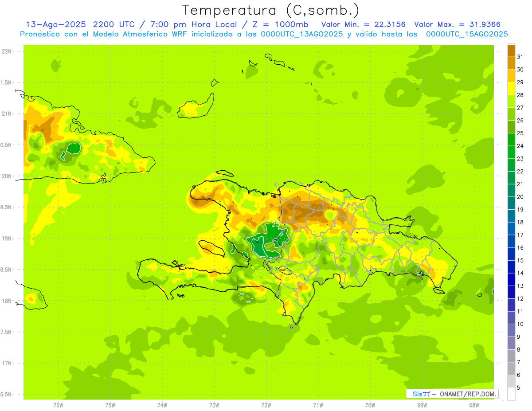Click the '75W' longitude label
The width and height of the screenshot is (532, 411).
click(110, 405)
